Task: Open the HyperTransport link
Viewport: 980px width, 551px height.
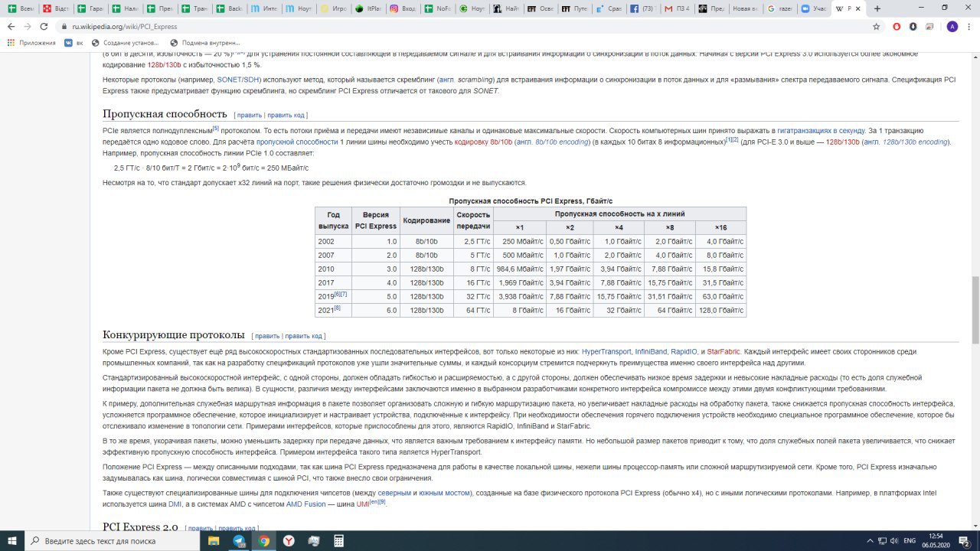Action: pos(606,351)
